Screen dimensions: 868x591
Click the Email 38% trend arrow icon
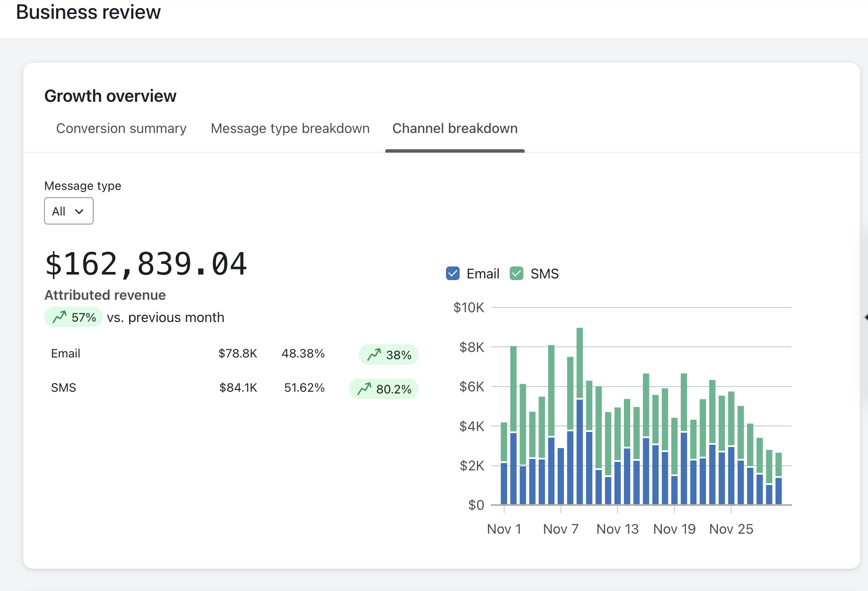point(374,355)
